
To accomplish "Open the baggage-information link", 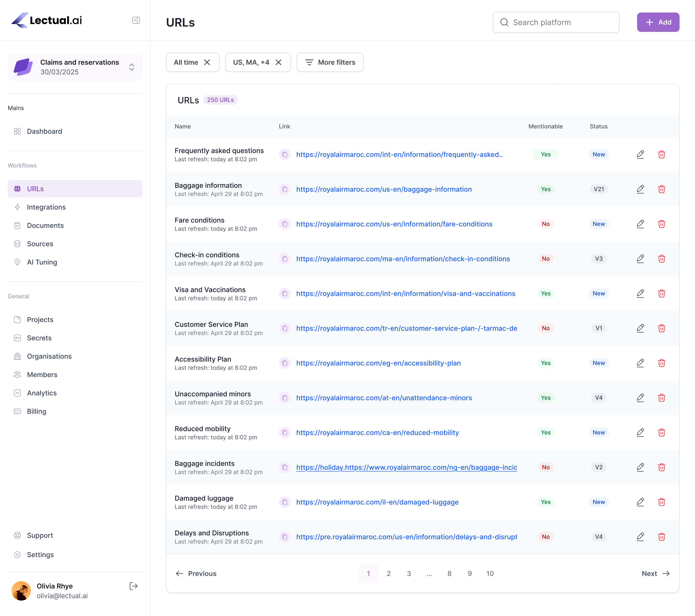I will pyautogui.click(x=384, y=189).
